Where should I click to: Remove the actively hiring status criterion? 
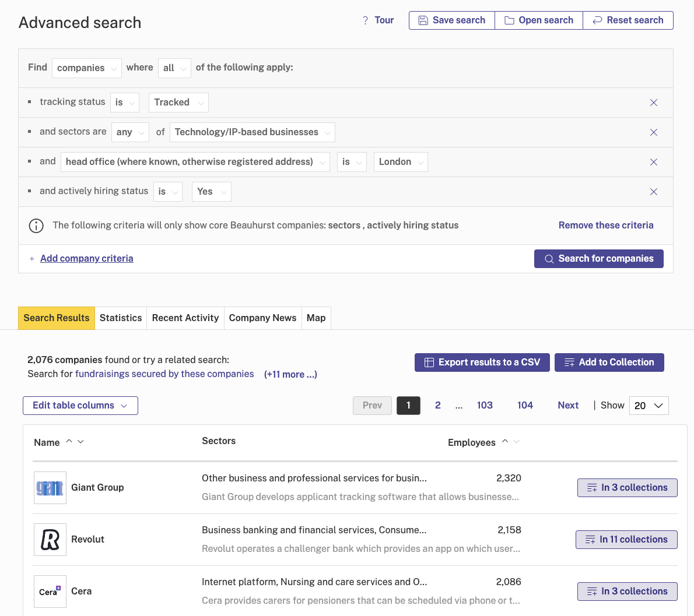coord(653,192)
